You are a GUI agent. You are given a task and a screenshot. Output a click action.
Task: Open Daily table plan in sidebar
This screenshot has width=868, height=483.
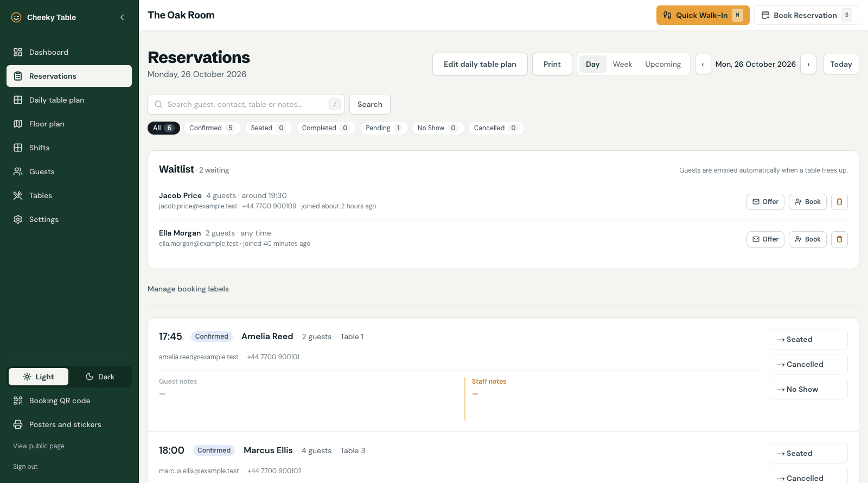point(69,100)
